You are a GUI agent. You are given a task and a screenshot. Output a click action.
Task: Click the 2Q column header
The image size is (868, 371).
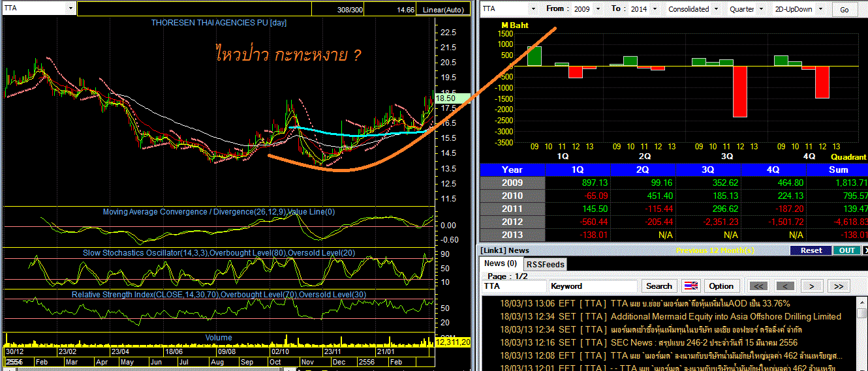click(x=643, y=170)
